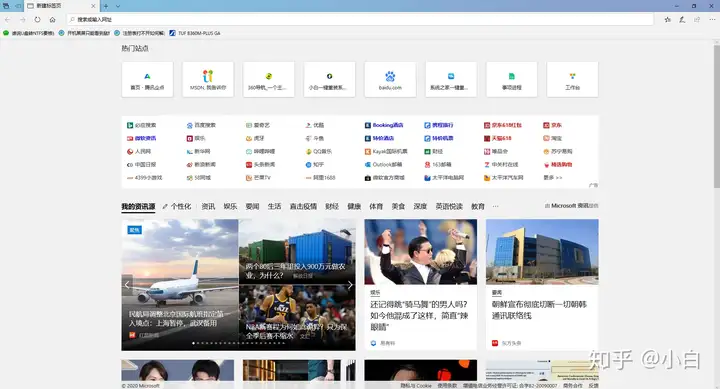Click 更多 >> to show more sites
This screenshot has height=389, width=720.
coord(552,177)
